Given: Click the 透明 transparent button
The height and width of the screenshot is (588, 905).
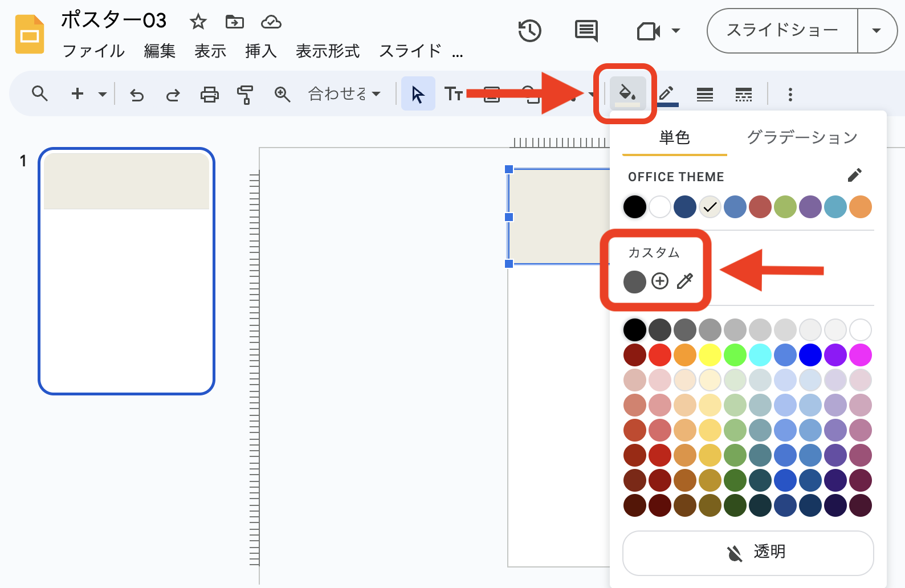Looking at the screenshot, I should (748, 552).
